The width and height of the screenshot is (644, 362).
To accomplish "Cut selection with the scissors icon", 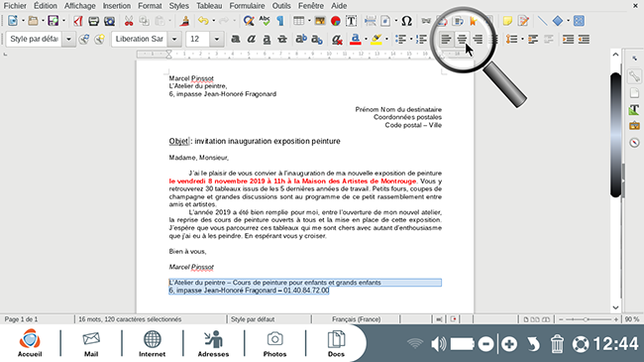I will coord(129,21).
